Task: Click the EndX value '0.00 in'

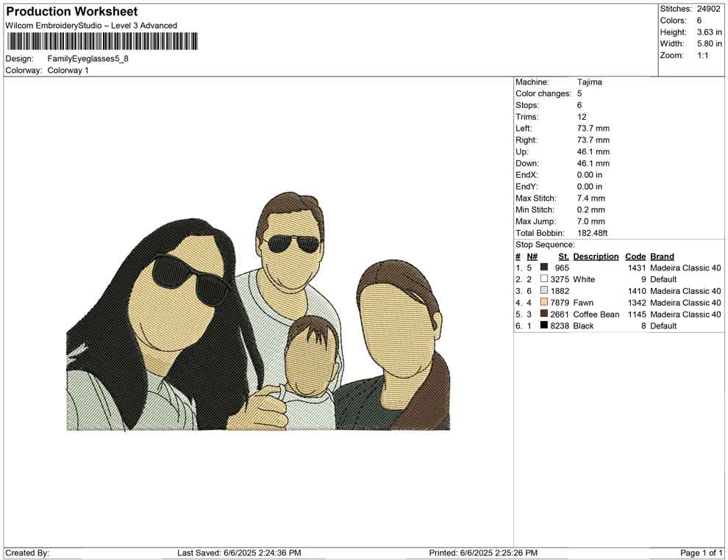Action: click(x=590, y=175)
